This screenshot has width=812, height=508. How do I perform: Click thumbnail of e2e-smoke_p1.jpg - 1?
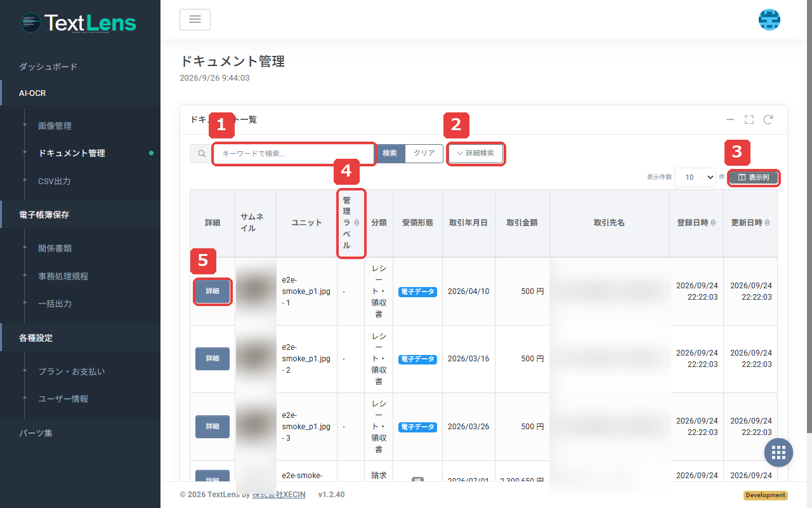(256, 291)
